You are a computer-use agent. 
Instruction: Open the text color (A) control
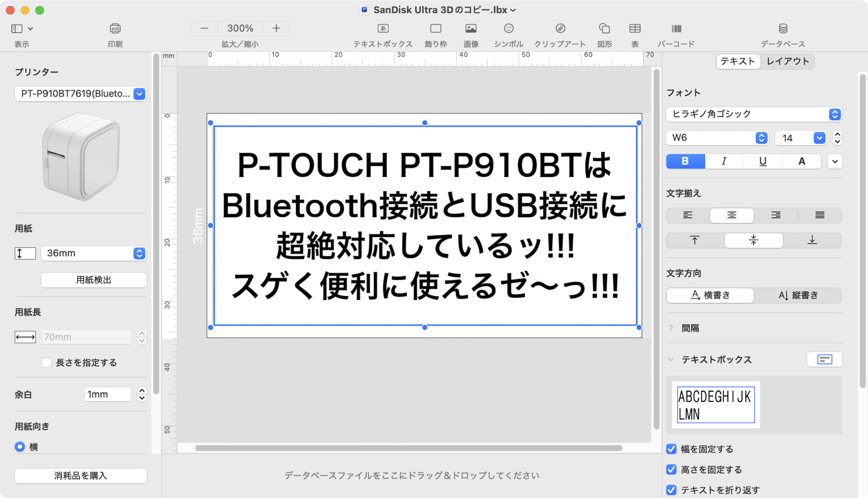(801, 161)
